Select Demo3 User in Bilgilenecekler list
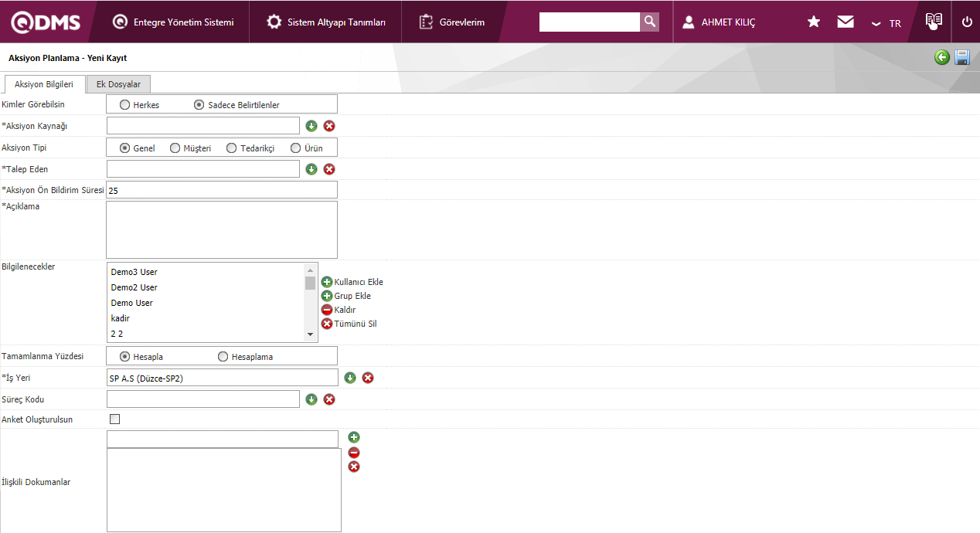The width and height of the screenshot is (980, 533). coord(134,272)
